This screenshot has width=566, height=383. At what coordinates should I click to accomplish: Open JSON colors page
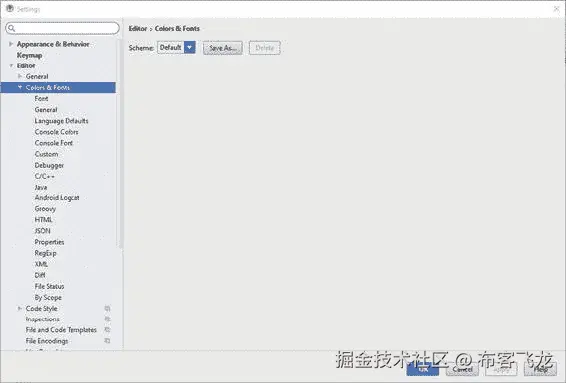click(x=43, y=231)
